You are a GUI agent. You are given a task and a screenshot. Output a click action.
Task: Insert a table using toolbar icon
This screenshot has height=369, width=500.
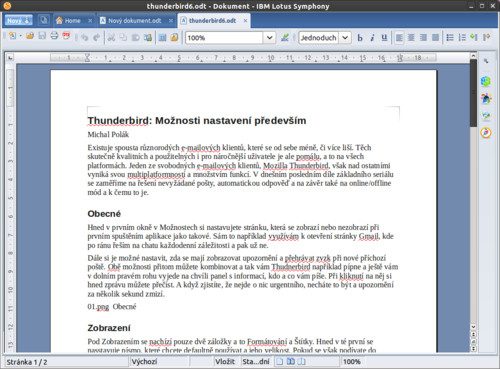point(162,37)
